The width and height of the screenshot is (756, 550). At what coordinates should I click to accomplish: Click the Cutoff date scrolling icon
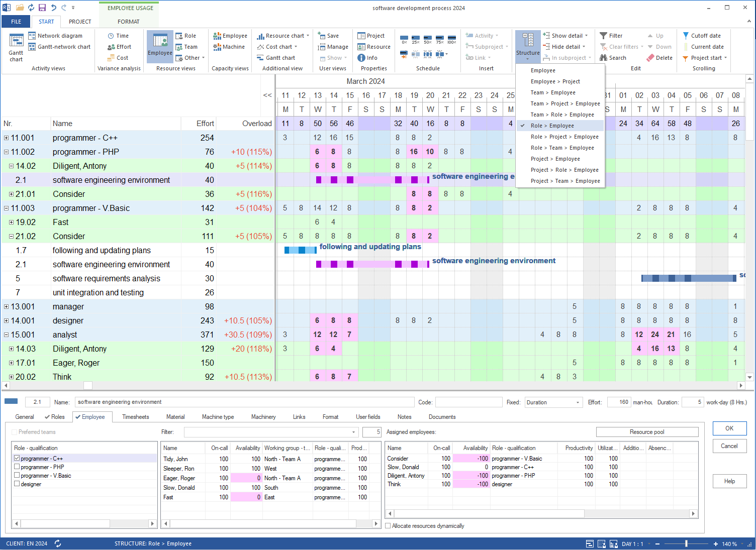pos(686,36)
